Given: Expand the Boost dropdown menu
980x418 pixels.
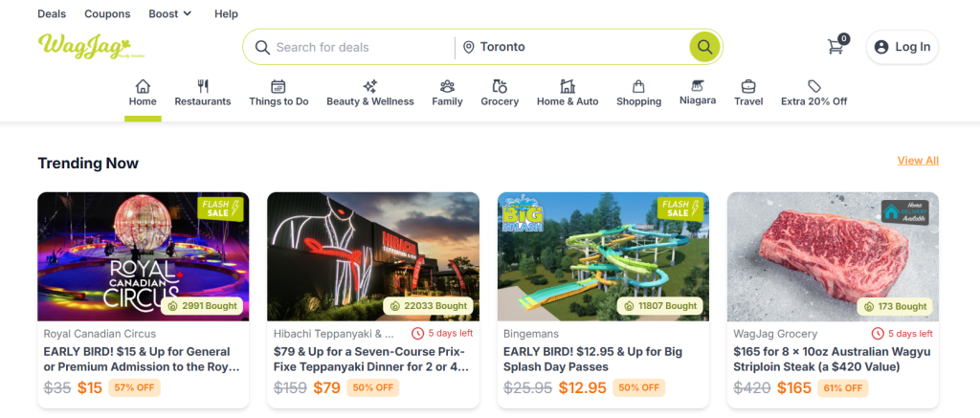Looking at the screenshot, I should [170, 14].
